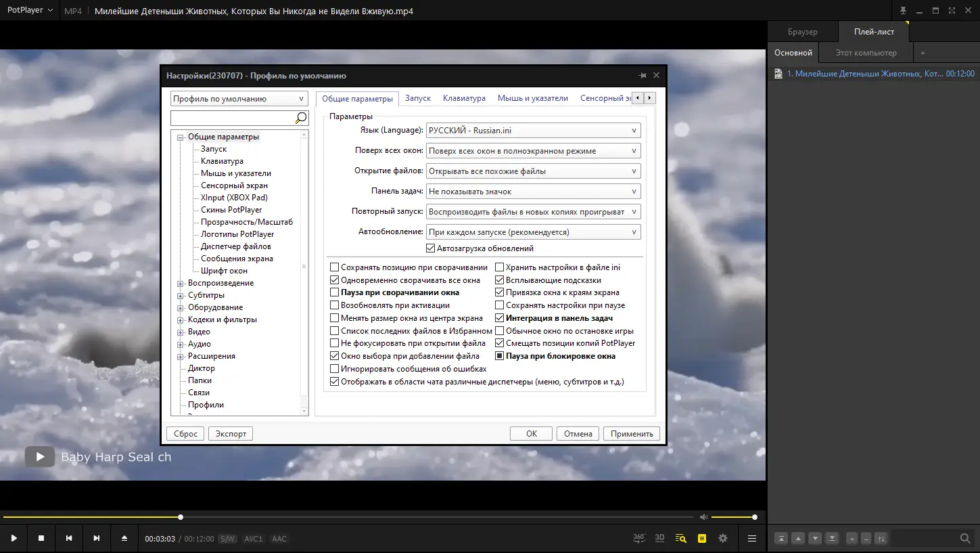This screenshot has height=553, width=980.
Task: Click the search magnifier in Settings dialog
Action: (x=301, y=118)
